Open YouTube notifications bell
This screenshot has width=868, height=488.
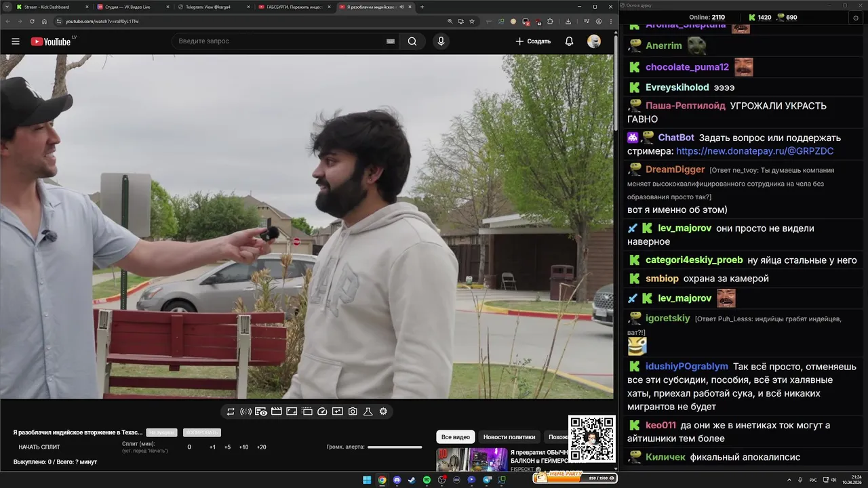click(x=569, y=41)
